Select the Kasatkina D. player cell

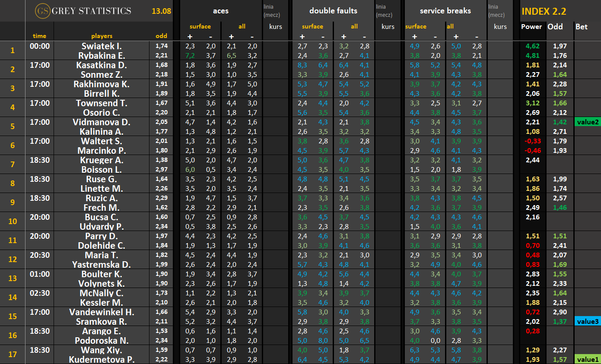(102, 65)
